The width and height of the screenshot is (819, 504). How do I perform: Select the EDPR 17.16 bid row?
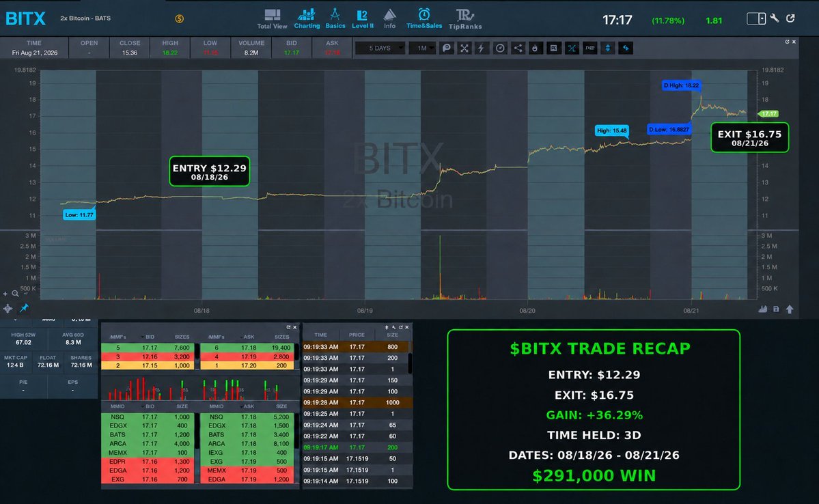point(148,462)
